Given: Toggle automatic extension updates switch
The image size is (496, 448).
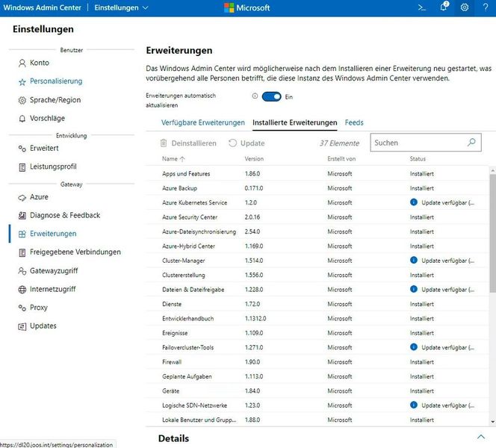Looking at the screenshot, I should click(271, 96).
